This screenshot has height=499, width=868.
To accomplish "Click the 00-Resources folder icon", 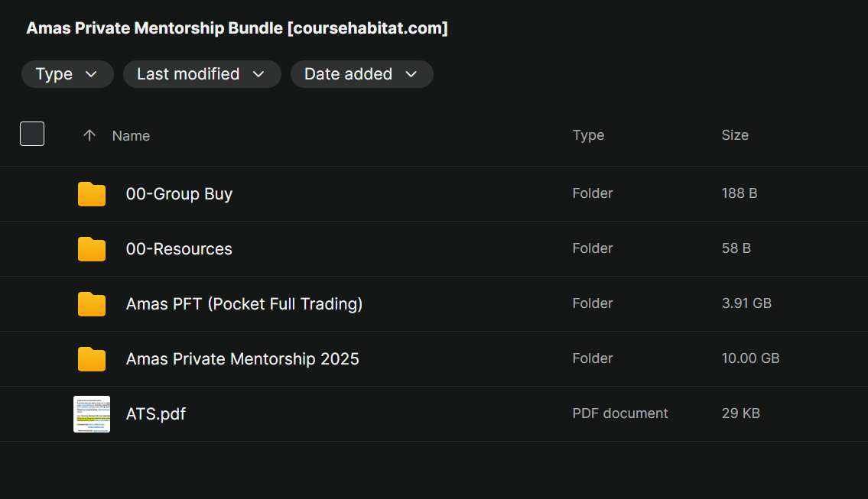I will (x=91, y=249).
